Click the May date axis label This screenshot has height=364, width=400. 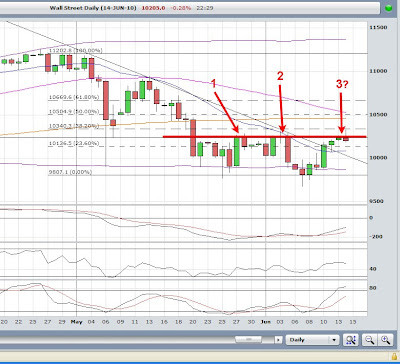click(77, 322)
